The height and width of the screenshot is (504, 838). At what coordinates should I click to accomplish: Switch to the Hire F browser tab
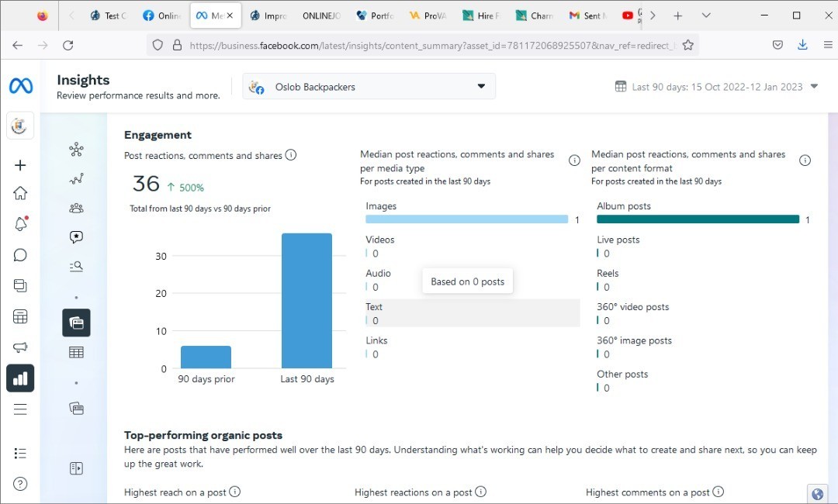[x=482, y=16]
